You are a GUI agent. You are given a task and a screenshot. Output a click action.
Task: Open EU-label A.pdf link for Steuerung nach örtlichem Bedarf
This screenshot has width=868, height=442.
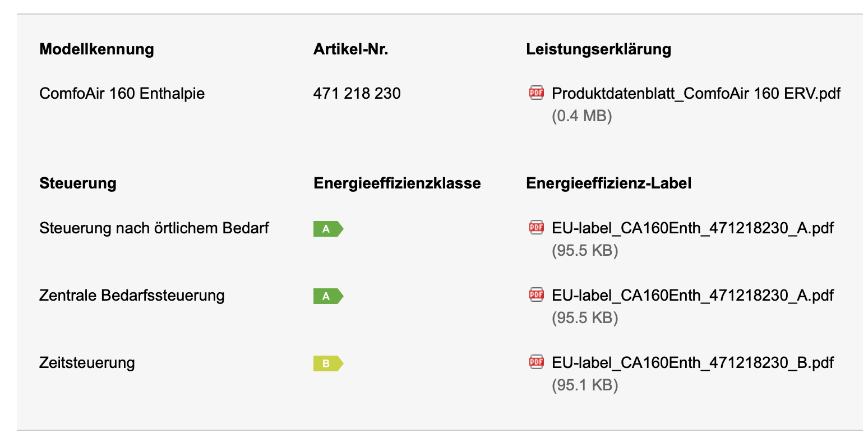click(x=692, y=228)
